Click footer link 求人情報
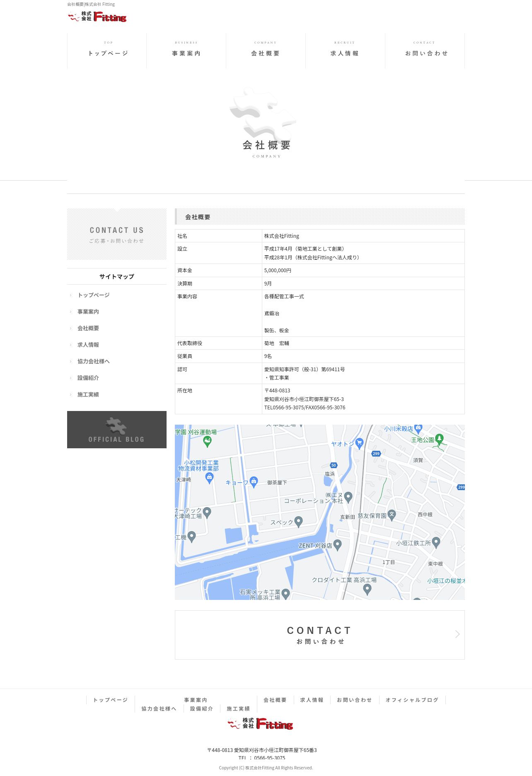This screenshot has width=532, height=776. point(312,700)
